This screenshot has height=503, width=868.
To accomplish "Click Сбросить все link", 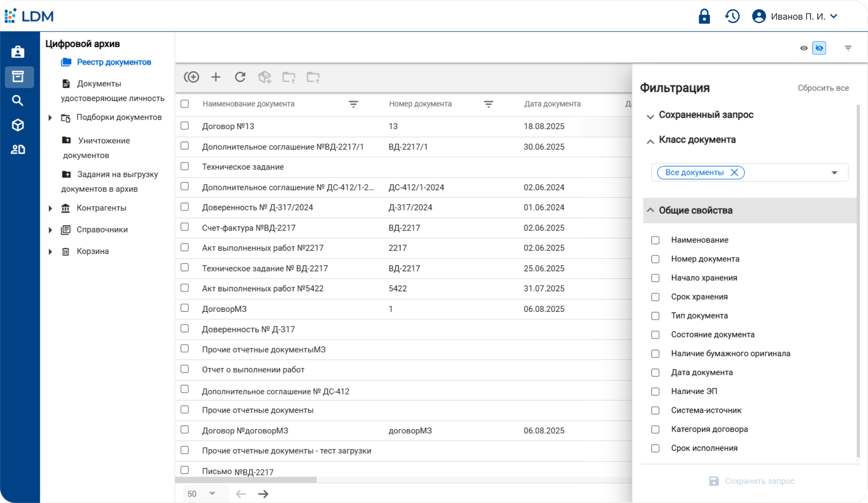I will [x=823, y=88].
